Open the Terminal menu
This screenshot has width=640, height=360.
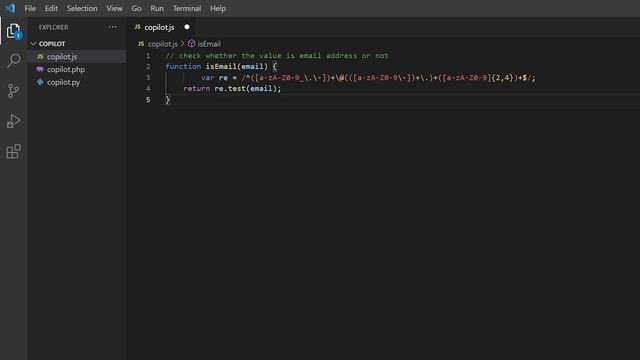click(187, 8)
